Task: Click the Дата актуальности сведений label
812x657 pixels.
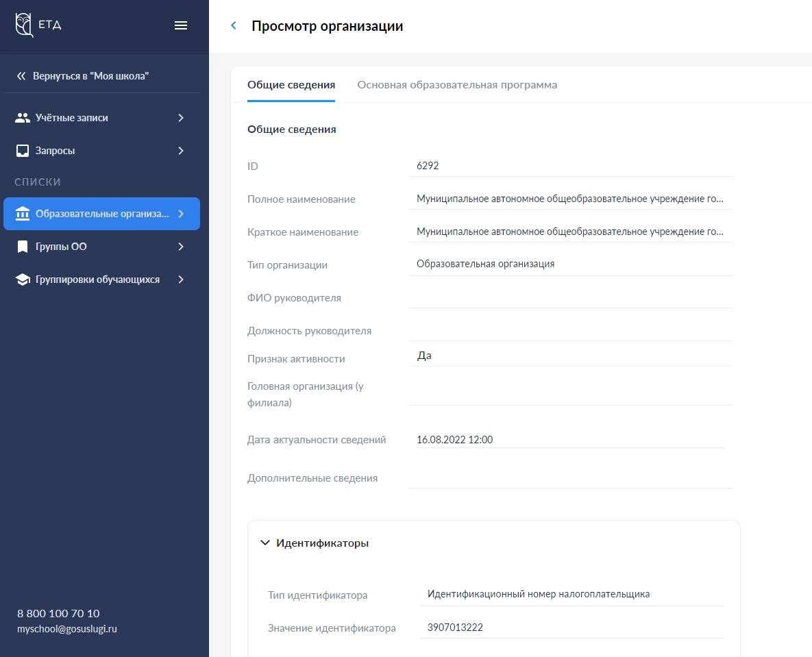Action: 317,440
